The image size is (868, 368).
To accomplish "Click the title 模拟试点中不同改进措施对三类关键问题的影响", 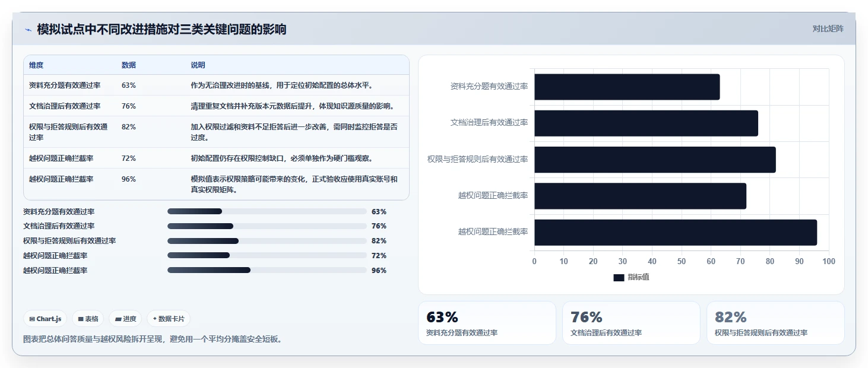I will pos(161,29).
